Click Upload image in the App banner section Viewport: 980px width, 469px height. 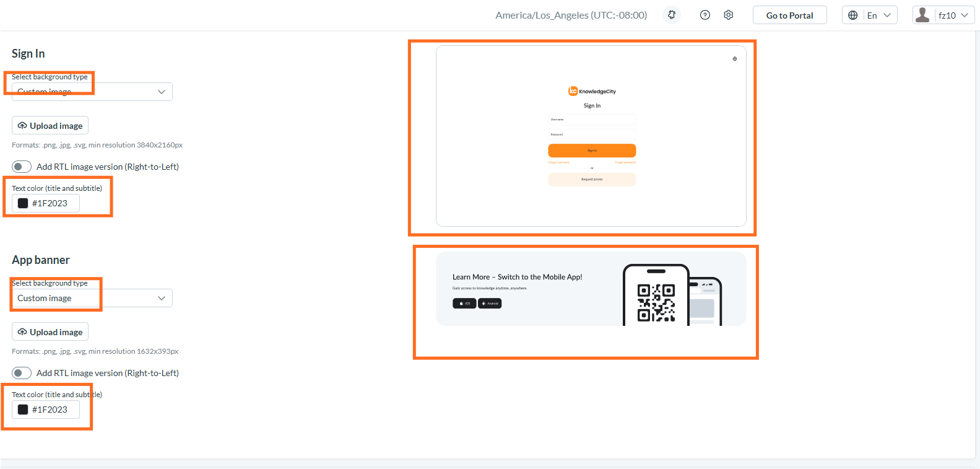pos(50,331)
